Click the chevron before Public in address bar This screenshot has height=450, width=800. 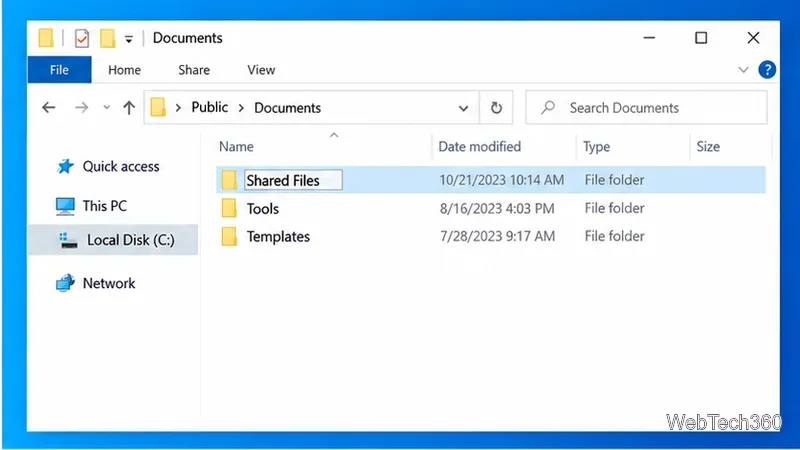(x=178, y=108)
